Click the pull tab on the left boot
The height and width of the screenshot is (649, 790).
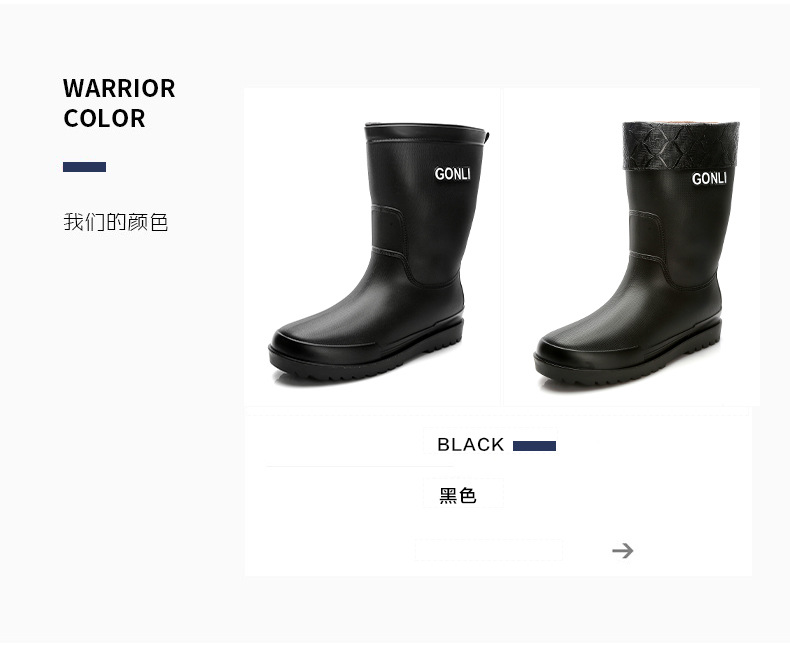[x=487, y=136]
